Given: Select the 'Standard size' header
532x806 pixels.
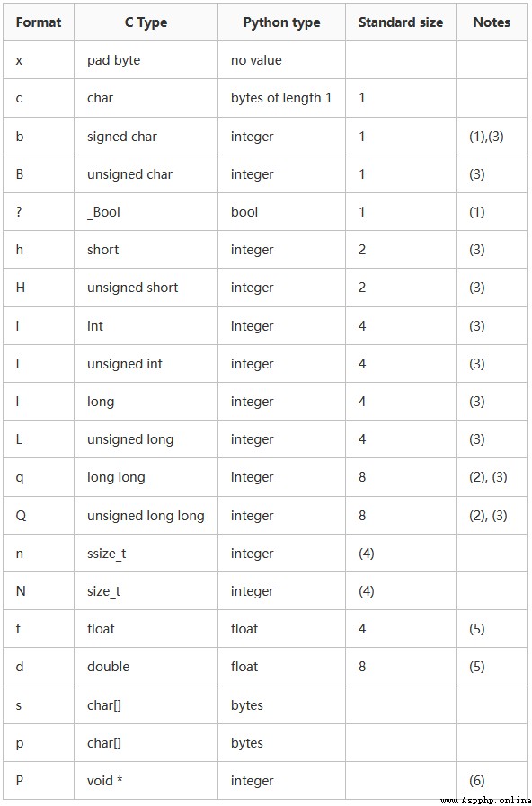Looking at the screenshot, I should point(401,22).
